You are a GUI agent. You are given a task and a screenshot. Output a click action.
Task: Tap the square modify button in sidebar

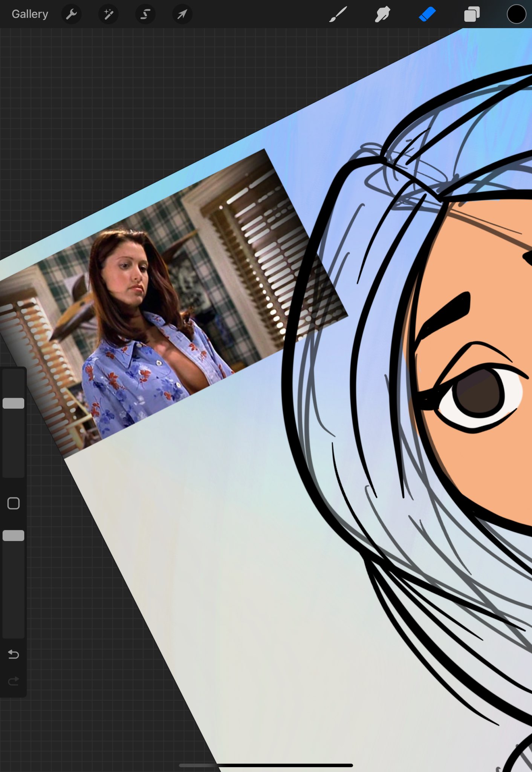[14, 503]
